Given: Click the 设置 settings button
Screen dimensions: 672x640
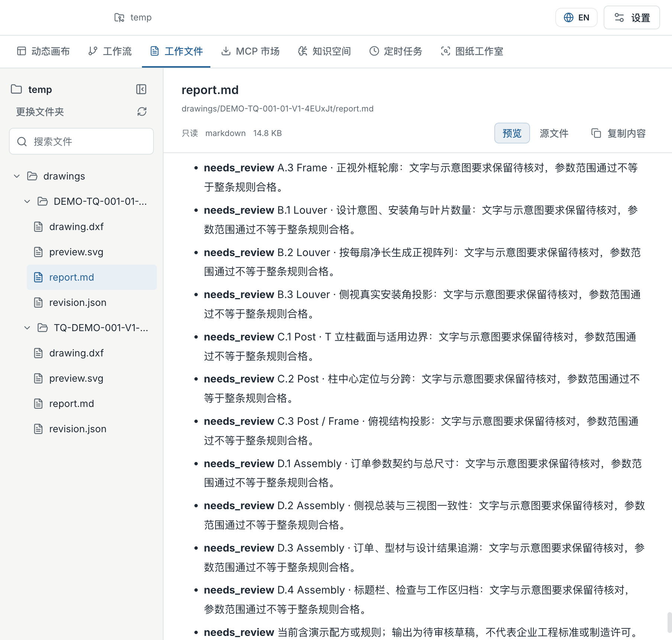Looking at the screenshot, I should pos(631,17).
